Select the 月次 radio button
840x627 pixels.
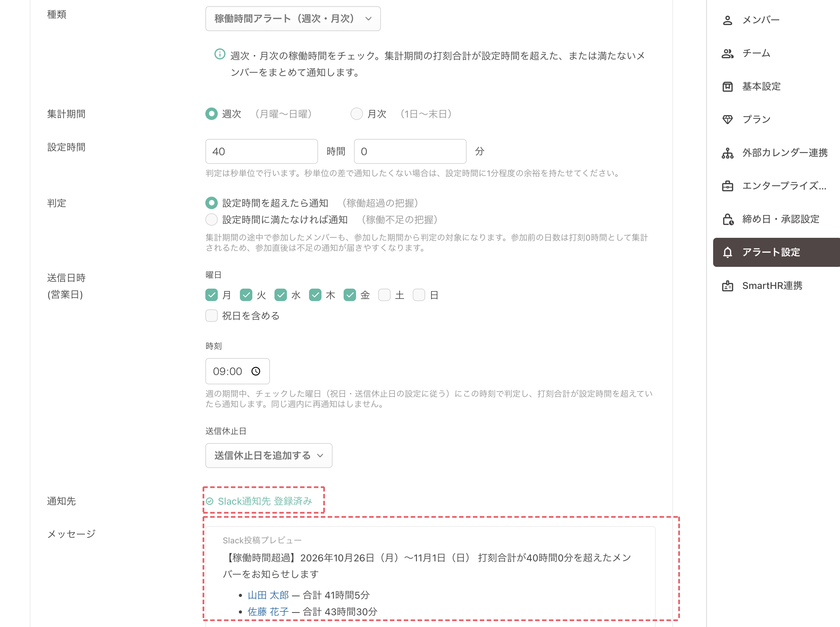(x=356, y=114)
